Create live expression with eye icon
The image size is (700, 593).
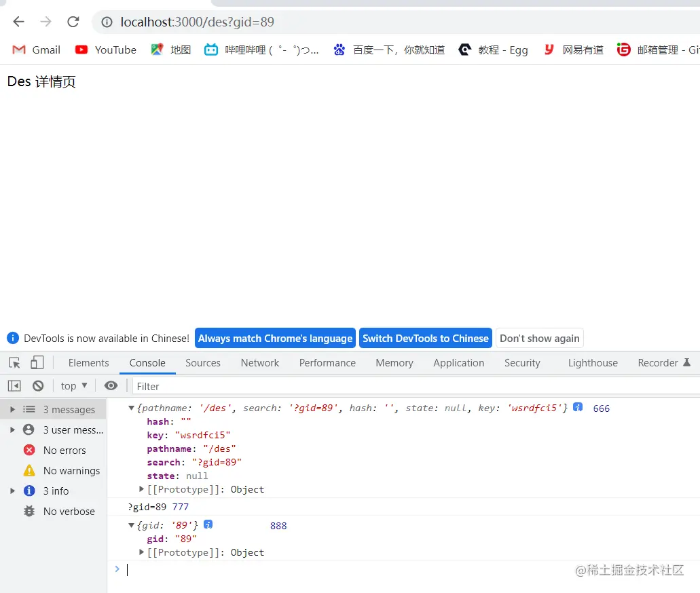[111, 385]
